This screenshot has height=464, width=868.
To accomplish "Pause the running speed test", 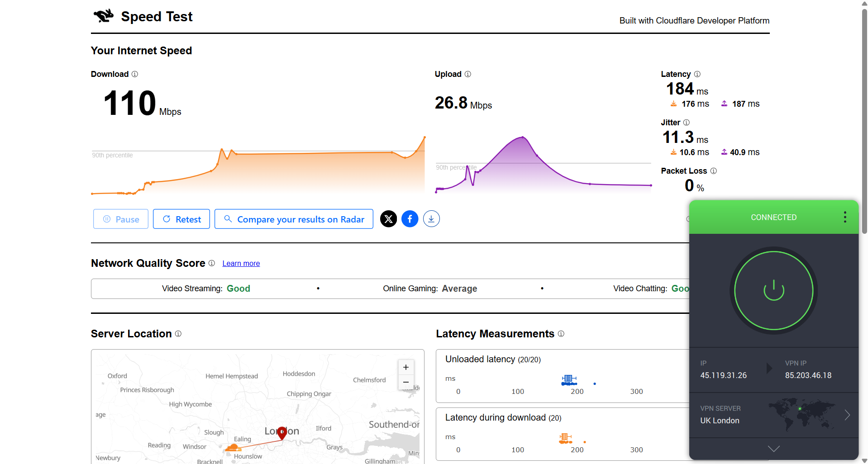I will pyautogui.click(x=120, y=219).
